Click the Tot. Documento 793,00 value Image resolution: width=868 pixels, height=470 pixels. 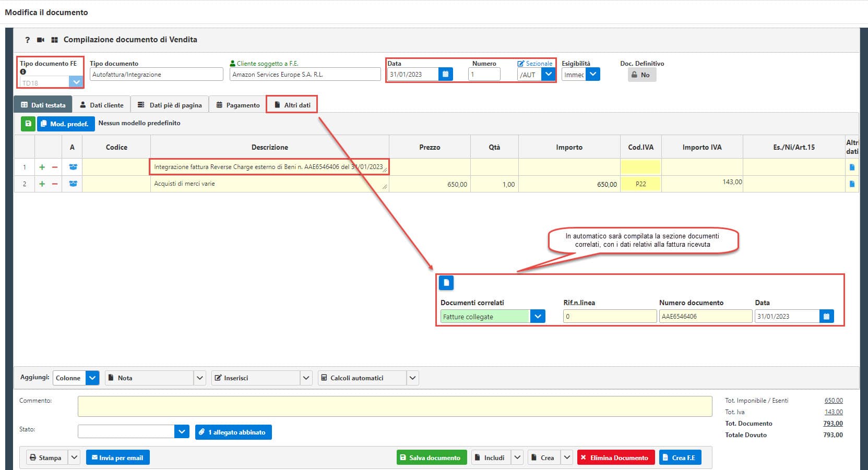click(x=833, y=423)
